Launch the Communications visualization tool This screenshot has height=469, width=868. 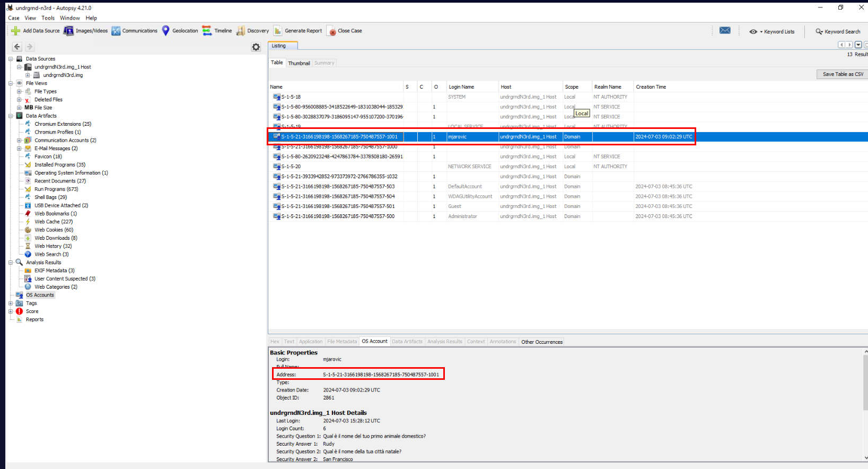pyautogui.click(x=116, y=31)
